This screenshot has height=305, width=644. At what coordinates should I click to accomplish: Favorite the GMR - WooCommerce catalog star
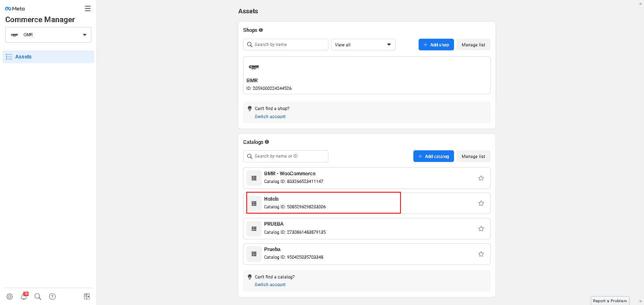pyautogui.click(x=481, y=178)
